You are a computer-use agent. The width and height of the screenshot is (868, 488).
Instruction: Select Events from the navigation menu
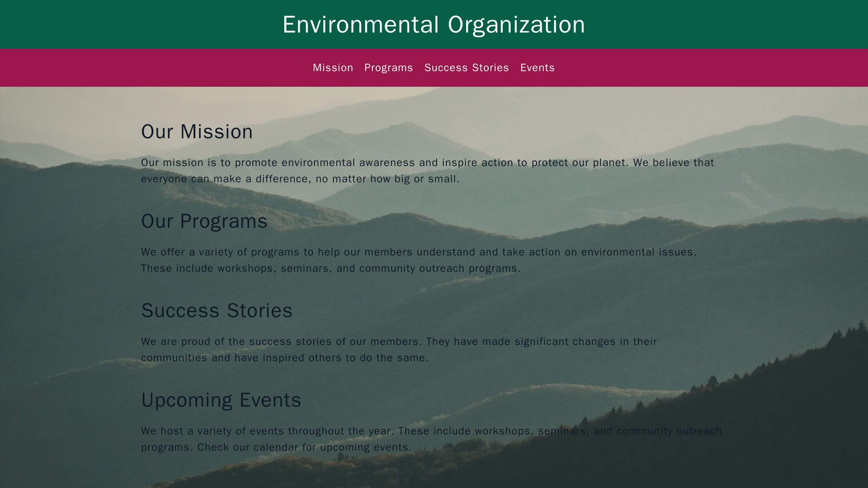coord(536,67)
